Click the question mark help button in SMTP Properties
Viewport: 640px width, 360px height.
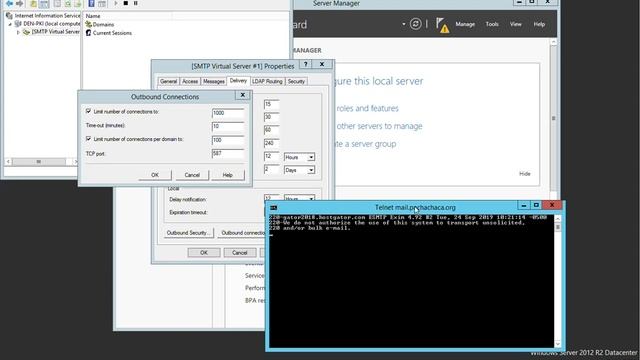(x=305, y=64)
